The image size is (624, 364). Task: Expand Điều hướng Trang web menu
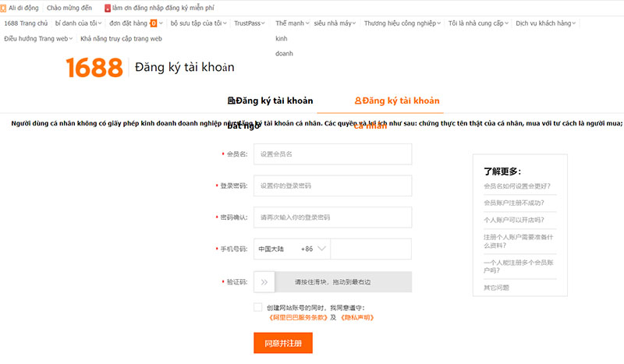(38, 39)
